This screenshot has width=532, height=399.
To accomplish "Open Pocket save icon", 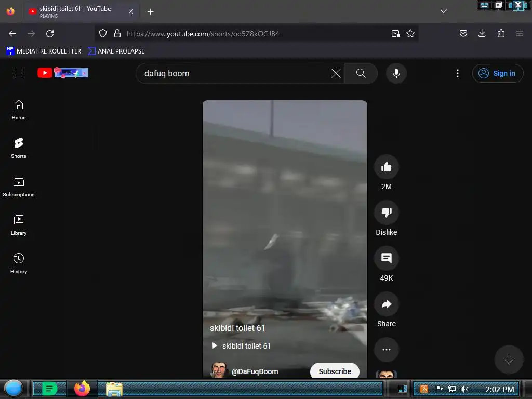I will [463, 33].
